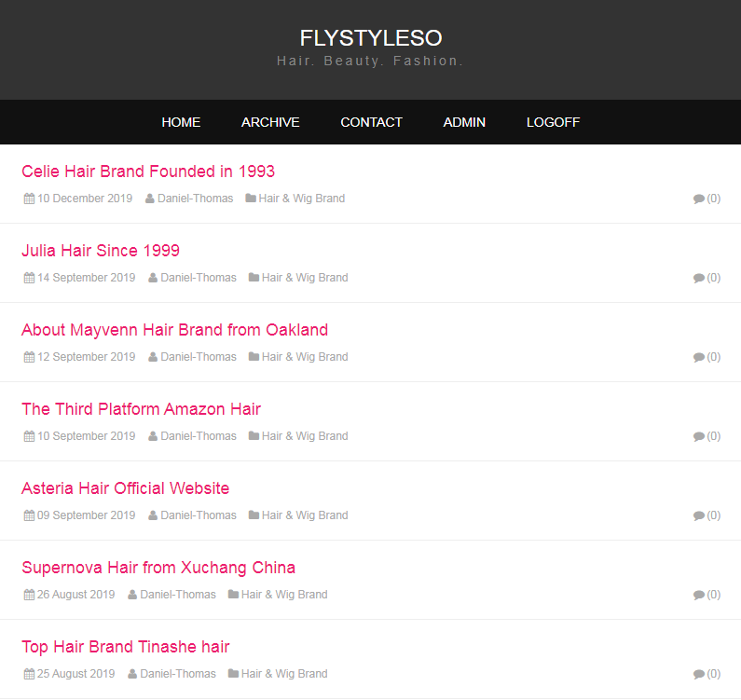This screenshot has width=741, height=700.
Task: Click calendar icon beside 10 December 2019
Action: [x=29, y=199]
